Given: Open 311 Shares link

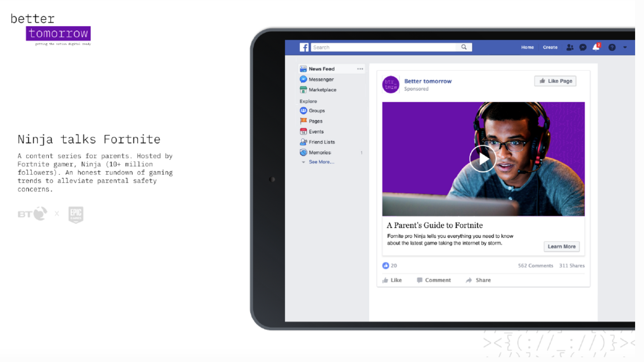Looking at the screenshot, I should tap(572, 266).
